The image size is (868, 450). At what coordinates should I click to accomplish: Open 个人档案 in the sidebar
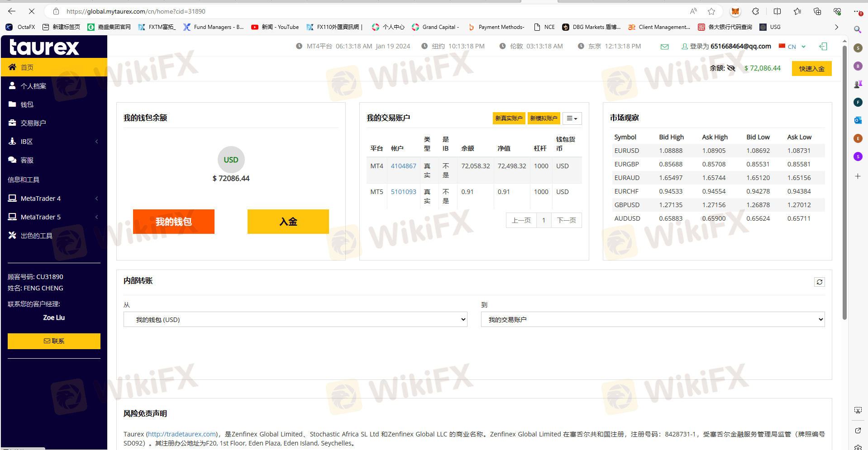click(x=54, y=86)
